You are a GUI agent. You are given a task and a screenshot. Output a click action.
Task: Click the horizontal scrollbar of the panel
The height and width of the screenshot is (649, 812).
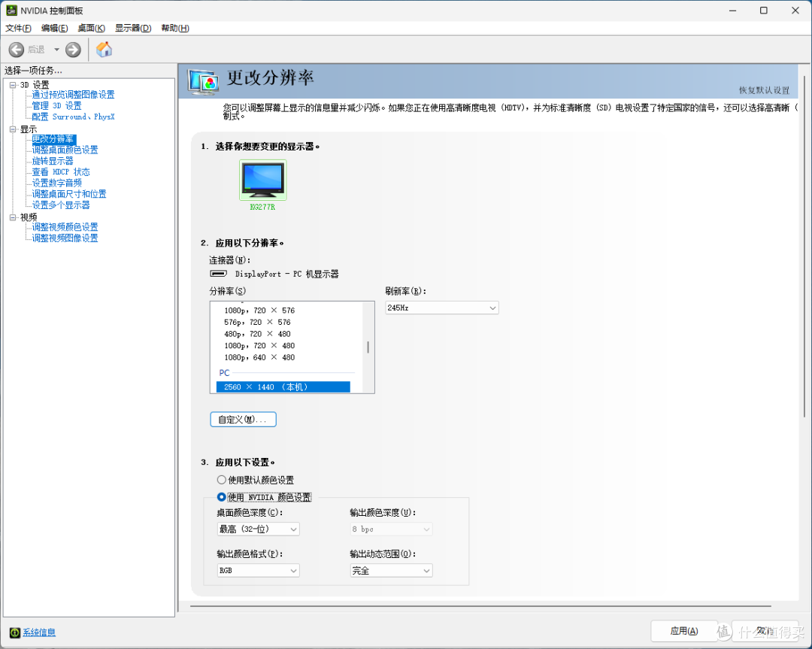[x=480, y=605]
